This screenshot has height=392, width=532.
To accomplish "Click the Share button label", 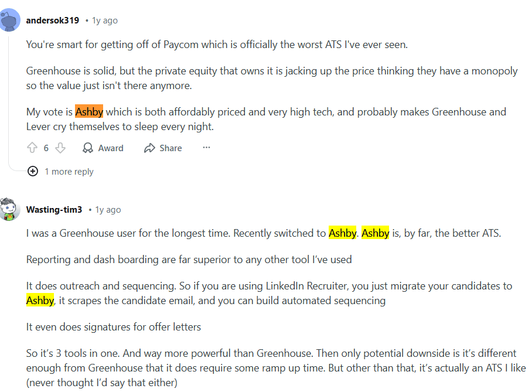I will coord(170,148).
